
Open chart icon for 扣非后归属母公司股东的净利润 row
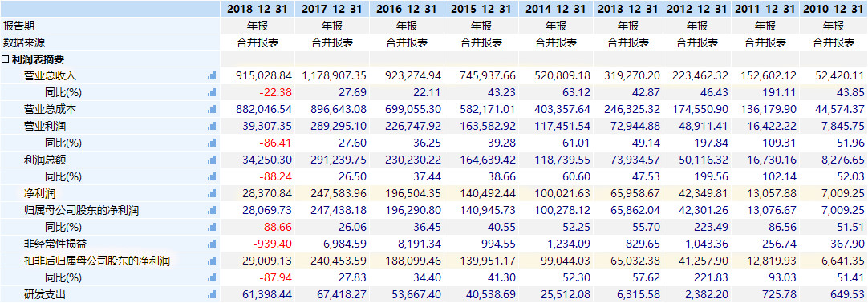click(x=212, y=261)
